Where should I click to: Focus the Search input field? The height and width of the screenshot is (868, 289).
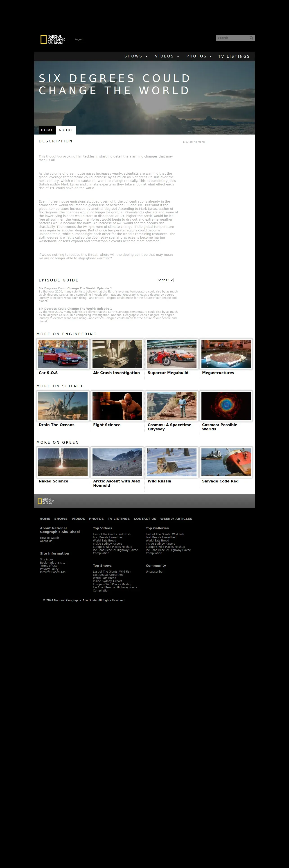(x=233, y=38)
